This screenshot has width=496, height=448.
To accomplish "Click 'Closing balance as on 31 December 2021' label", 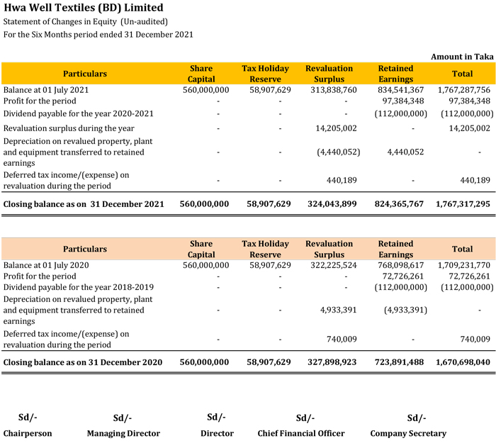I will tap(84, 204).
